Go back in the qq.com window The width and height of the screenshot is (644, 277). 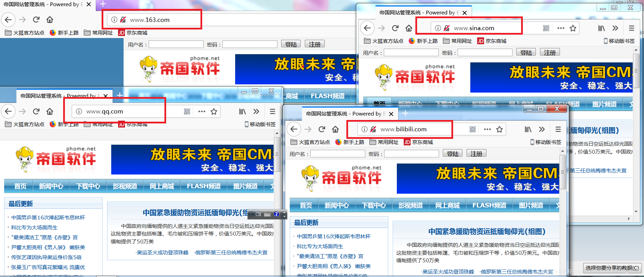tap(9, 111)
